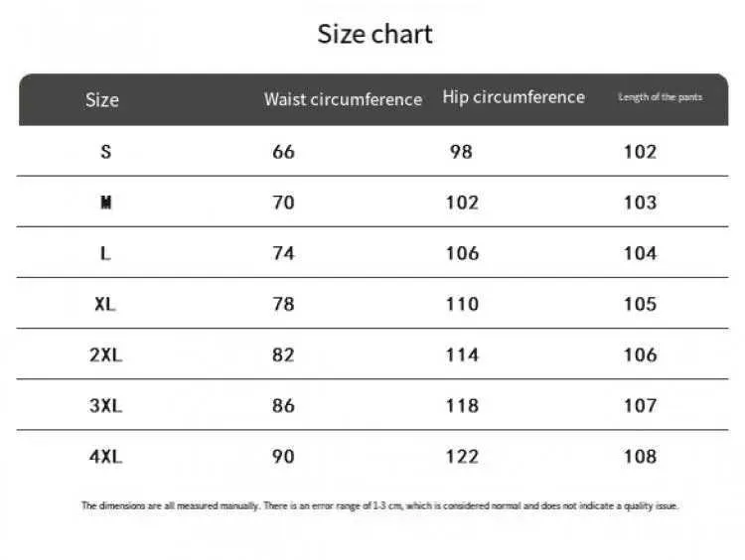Click the measurement error disclaimer text
This screenshot has width=745, height=560.
click(x=379, y=505)
